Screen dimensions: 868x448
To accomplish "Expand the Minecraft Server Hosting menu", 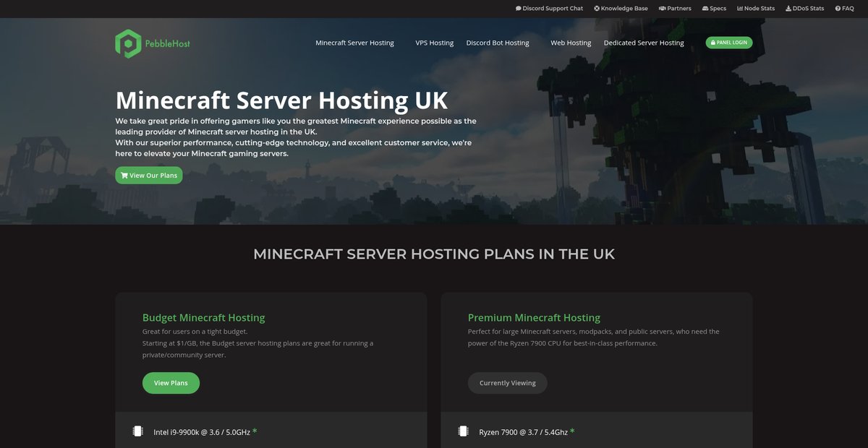I will (x=354, y=43).
